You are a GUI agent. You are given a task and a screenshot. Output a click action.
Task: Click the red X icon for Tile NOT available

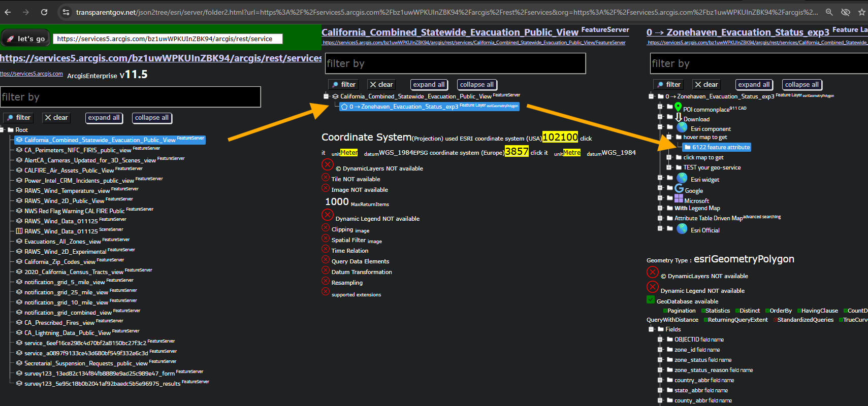[326, 177]
